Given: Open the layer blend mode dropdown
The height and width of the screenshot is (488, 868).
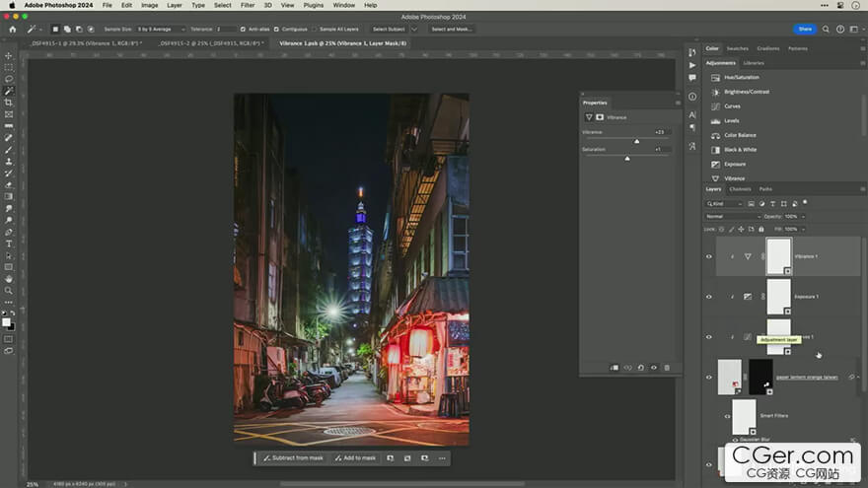Looking at the screenshot, I should 732,216.
